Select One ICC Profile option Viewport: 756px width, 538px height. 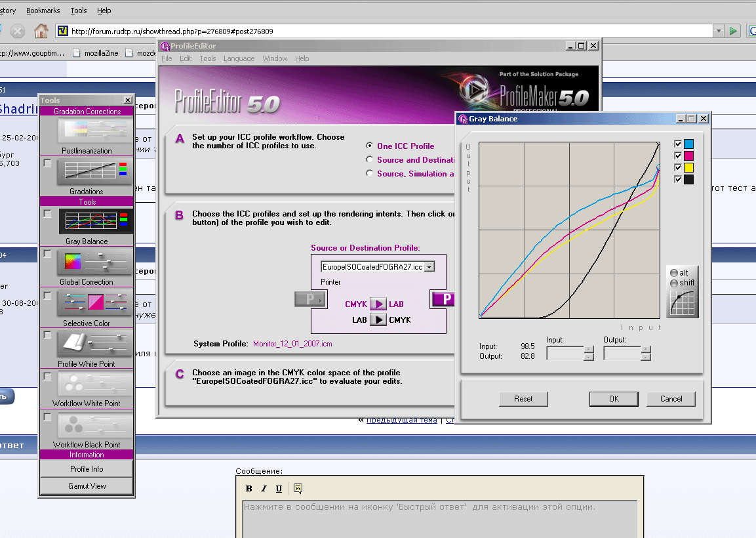pyautogui.click(x=369, y=145)
